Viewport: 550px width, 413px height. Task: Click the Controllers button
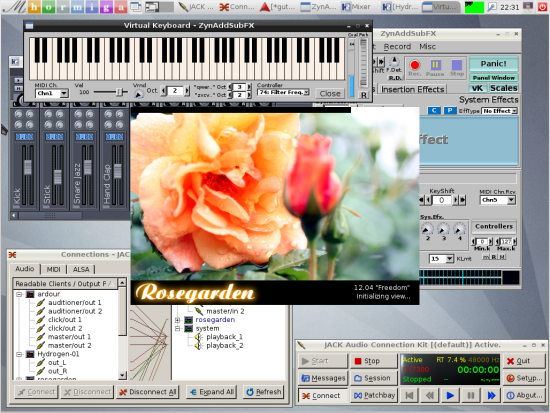[x=494, y=227]
